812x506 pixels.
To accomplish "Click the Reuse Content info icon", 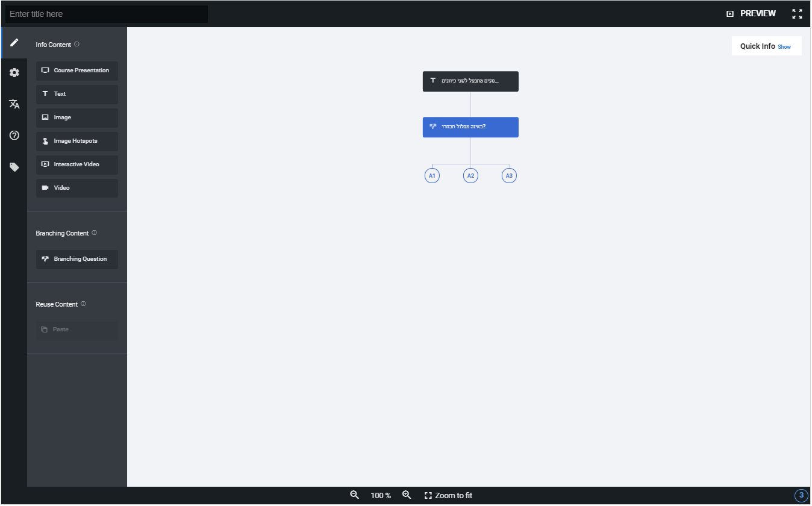I will (83, 304).
